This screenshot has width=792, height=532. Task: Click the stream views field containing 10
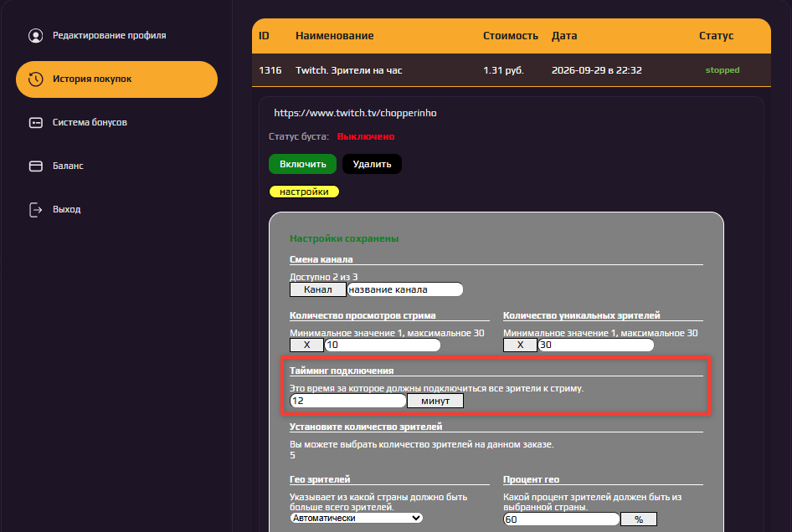pos(383,345)
